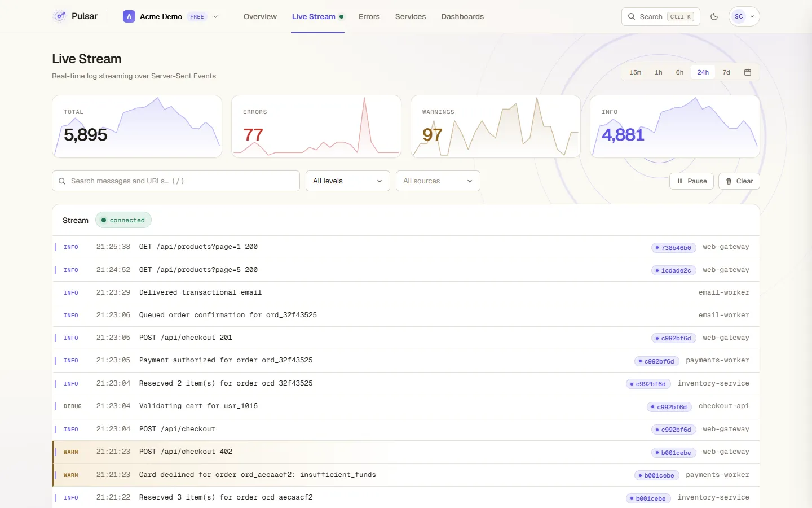The image size is (812, 508).
Task: Set time range to 15m
Action: (x=636, y=72)
